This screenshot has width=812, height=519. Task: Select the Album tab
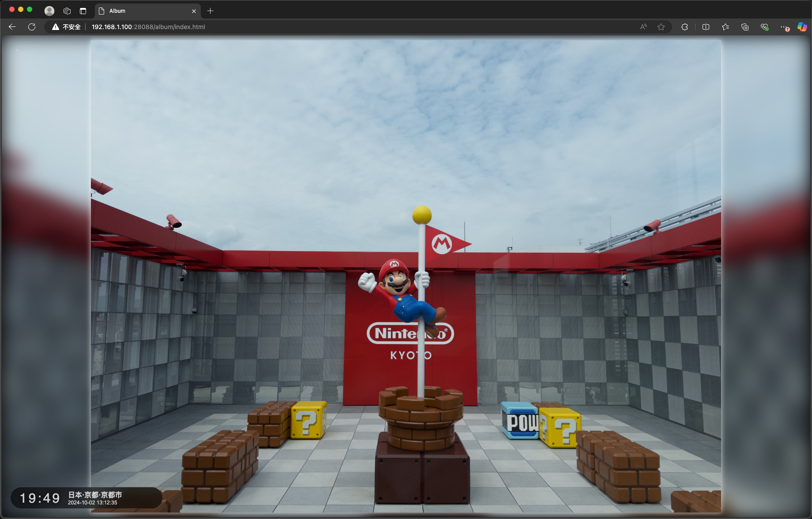click(x=147, y=11)
